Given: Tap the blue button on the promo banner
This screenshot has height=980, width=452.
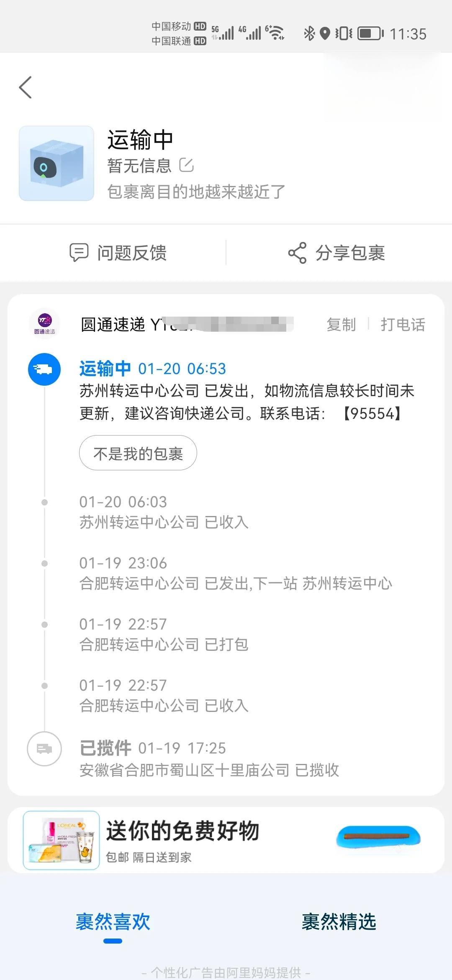Looking at the screenshot, I should coord(378,837).
